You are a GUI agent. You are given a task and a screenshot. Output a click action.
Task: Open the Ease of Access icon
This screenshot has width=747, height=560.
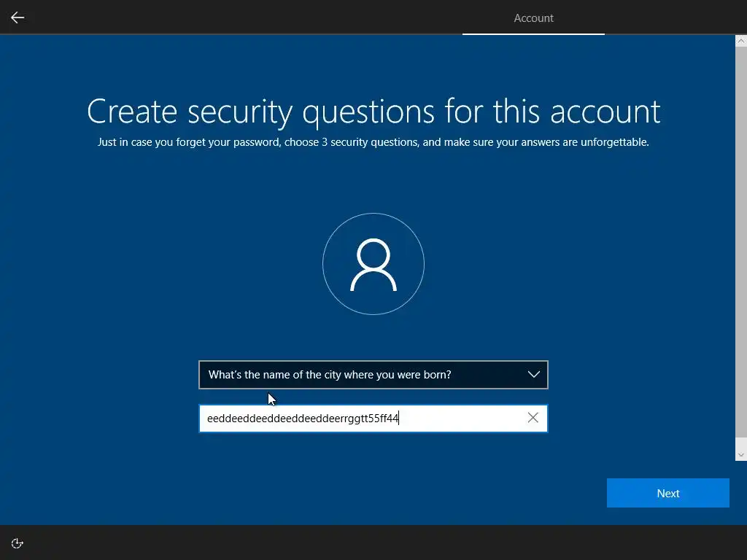18,543
